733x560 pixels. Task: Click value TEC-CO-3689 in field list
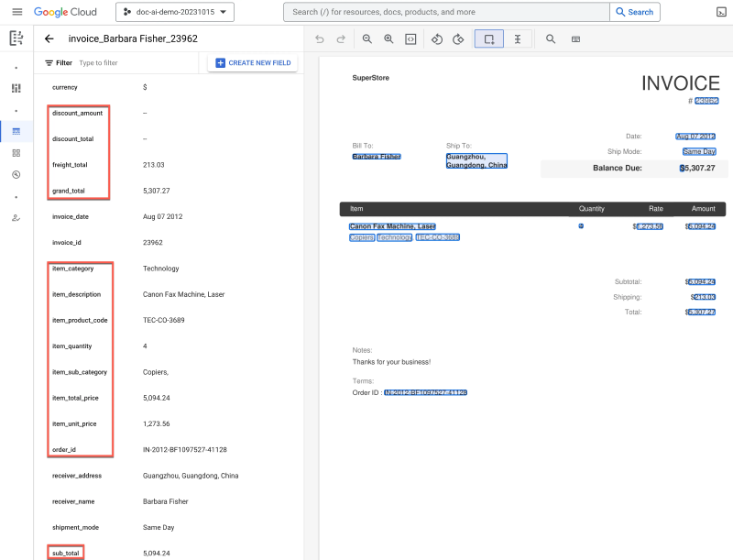pyautogui.click(x=164, y=320)
